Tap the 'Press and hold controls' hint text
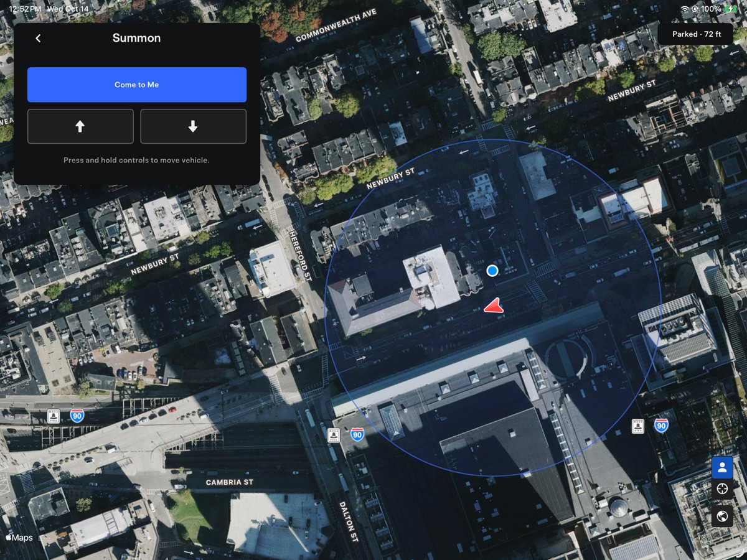The image size is (747, 560). [x=136, y=160]
